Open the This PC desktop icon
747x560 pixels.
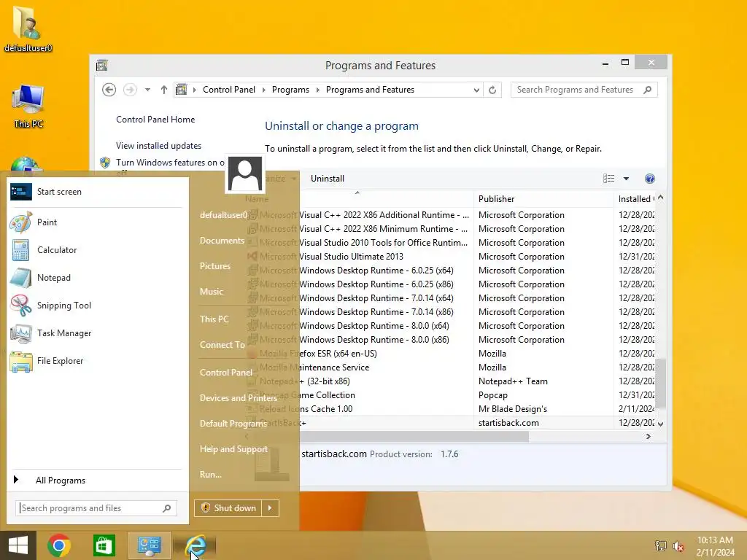[x=28, y=106]
